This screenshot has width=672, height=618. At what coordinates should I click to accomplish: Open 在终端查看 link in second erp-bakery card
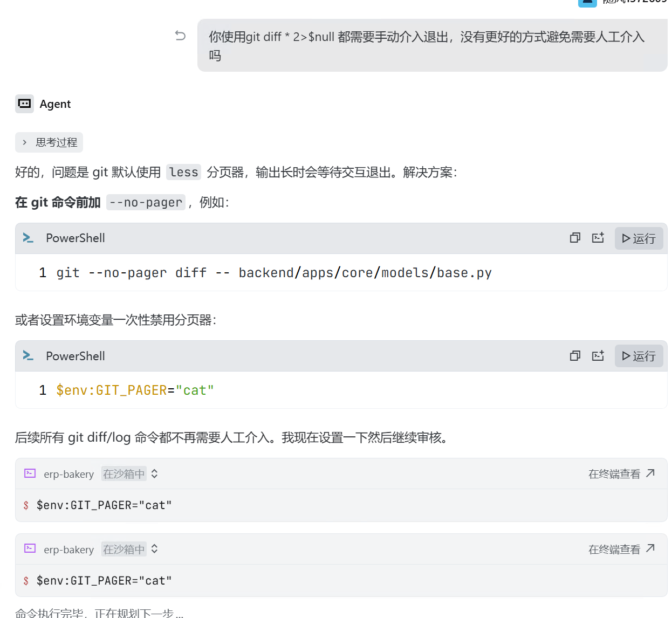pyautogui.click(x=621, y=549)
